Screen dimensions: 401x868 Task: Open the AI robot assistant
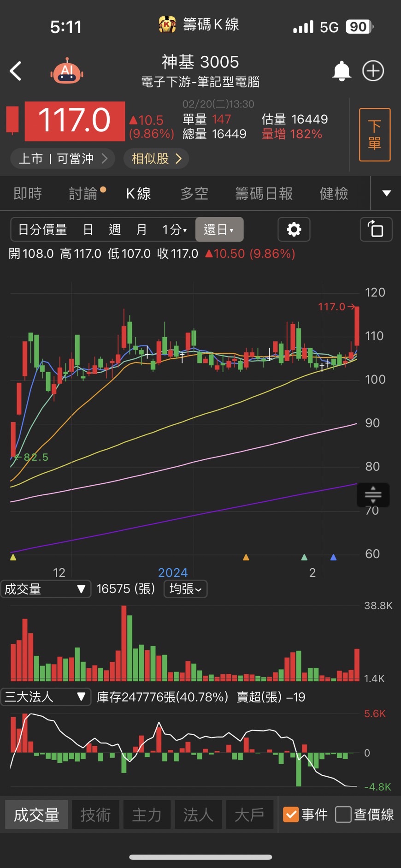point(67,71)
